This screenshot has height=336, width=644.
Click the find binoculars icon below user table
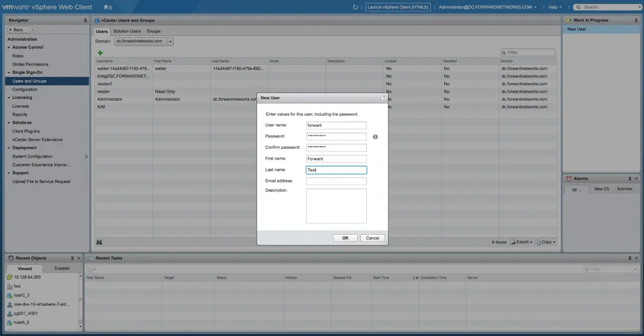(99, 242)
